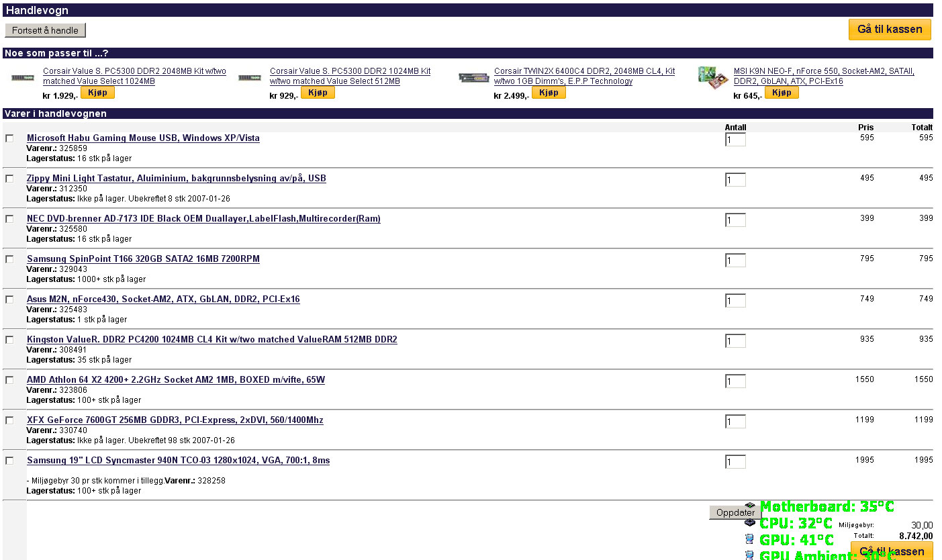Open the Corsair TWIN2X 6400C4 DDR2 link

click(584, 76)
